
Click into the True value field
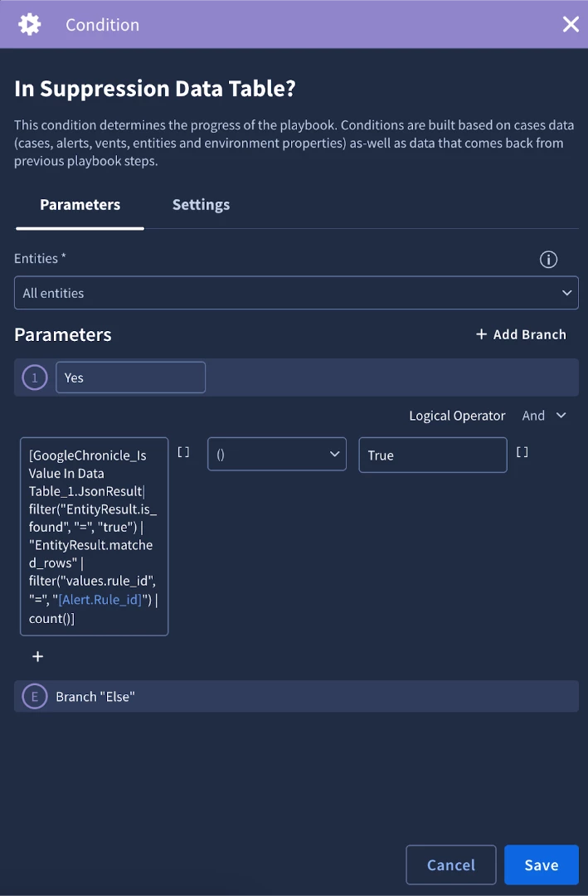(433, 455)
